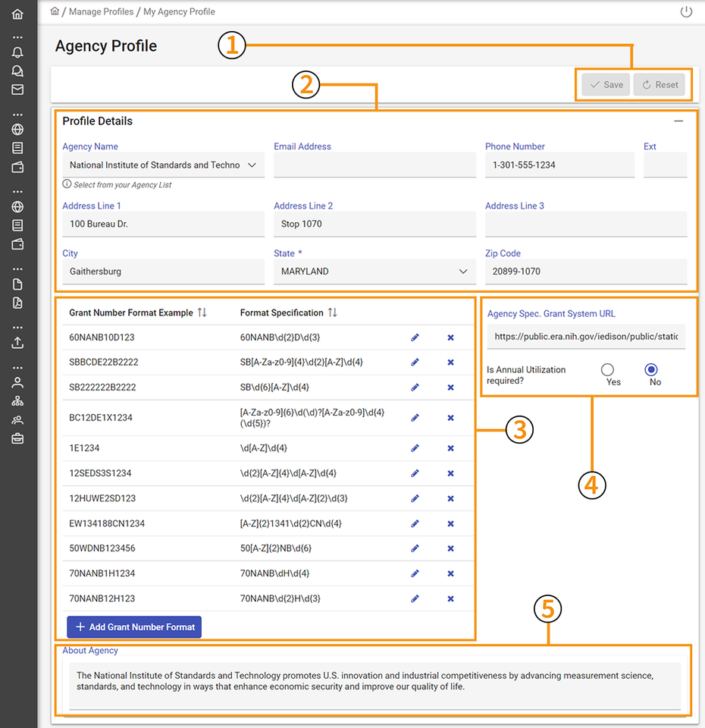Image resolution: width=705 pixels, height=728 pixels.
Task: Select No for Annual Utilization required
Action: [x=651, y=370]
